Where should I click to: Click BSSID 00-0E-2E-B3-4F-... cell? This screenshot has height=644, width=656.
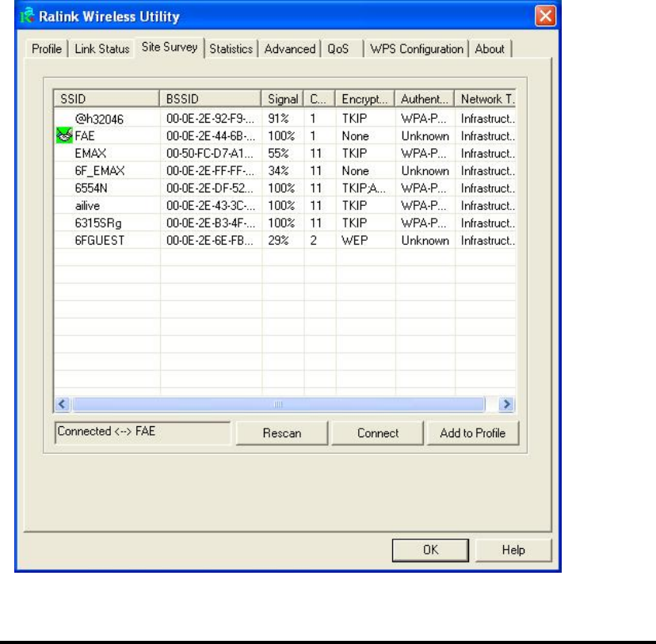click(x=211, y=223)
